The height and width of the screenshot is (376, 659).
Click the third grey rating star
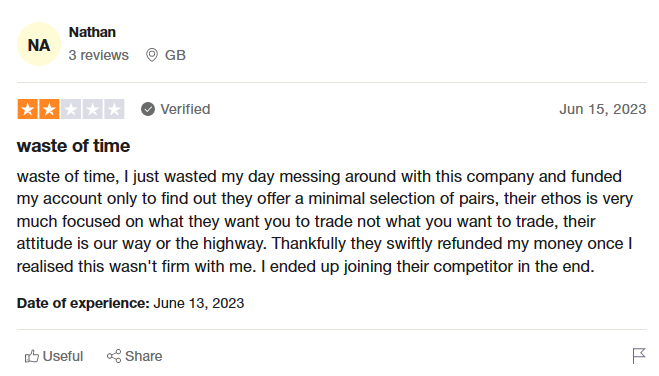[71, 109]
